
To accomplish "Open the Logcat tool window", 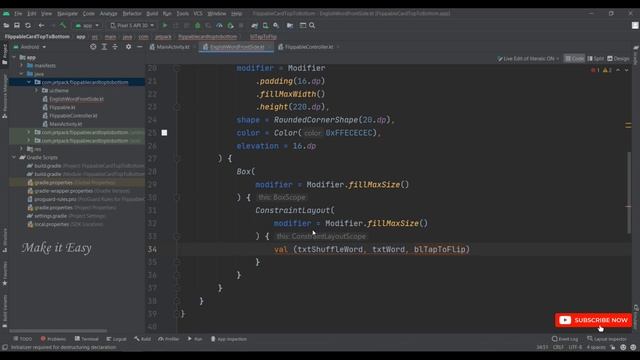I will click(x=116, y=339).
